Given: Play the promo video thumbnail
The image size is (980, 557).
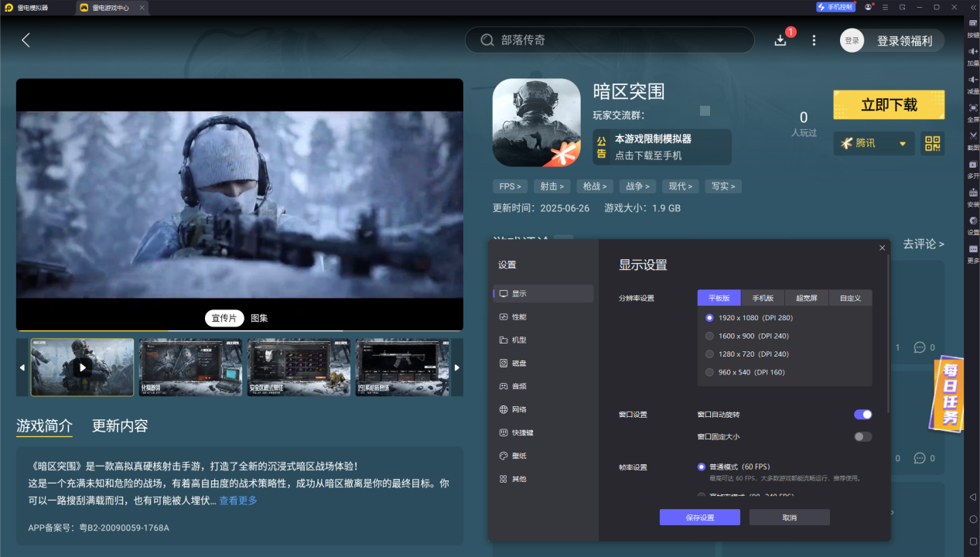Looking at the screenshot, I should [82, 367].
